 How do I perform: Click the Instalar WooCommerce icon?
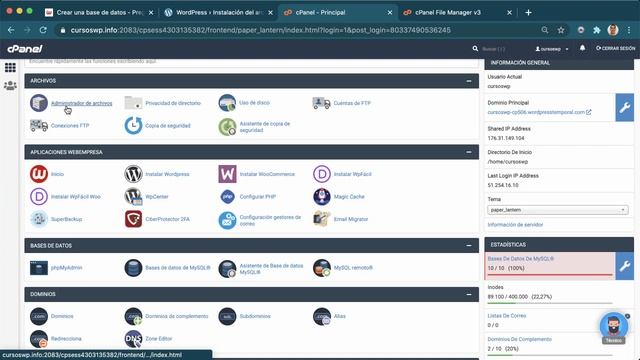[227, 174]
